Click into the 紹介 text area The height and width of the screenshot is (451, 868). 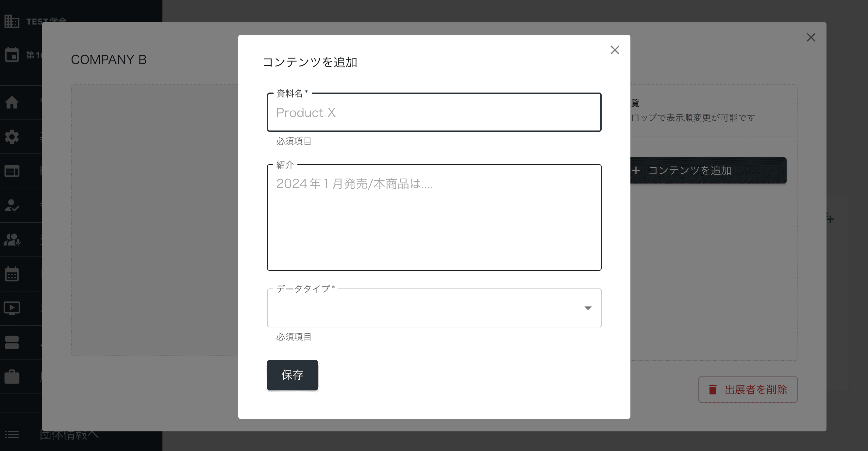434,217
